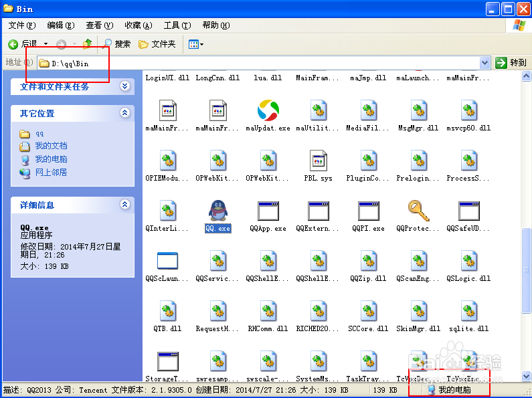Collapse the 详细信息 panel

[x=125, y=205]
